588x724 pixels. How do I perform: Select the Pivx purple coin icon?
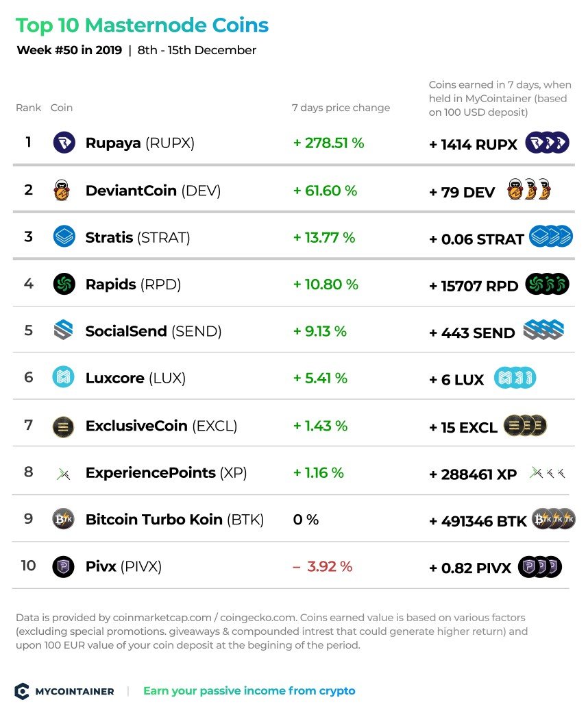tap(63, 566)
